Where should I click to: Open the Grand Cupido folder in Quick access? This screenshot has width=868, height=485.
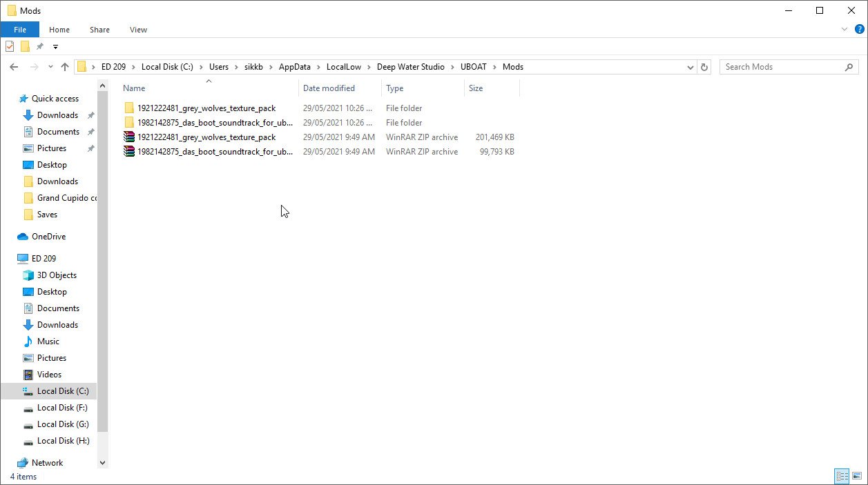point(66,198)
